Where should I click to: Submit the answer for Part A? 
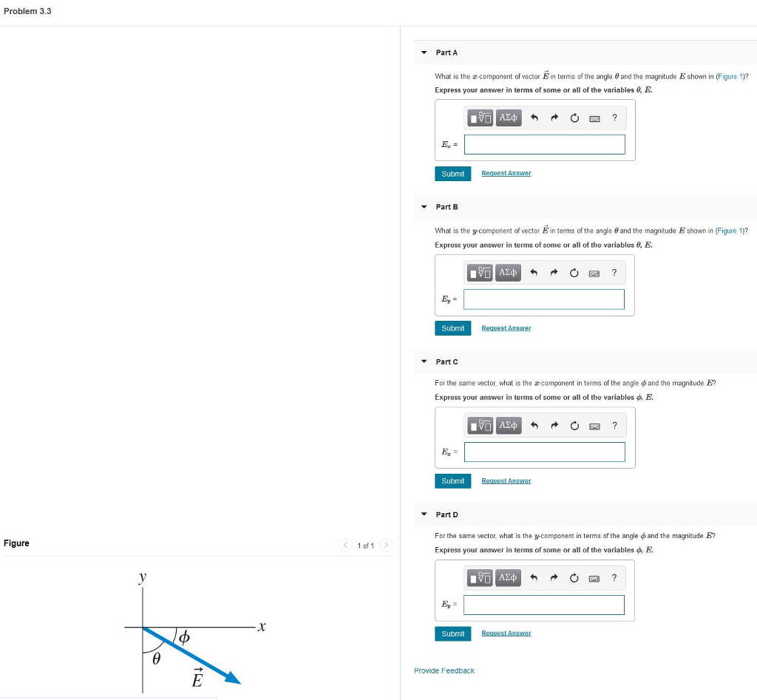[452, 173]
